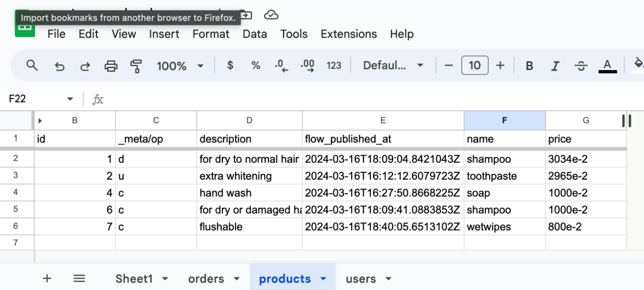644x290 pixels.
Task: Toggle italic formatting
Action: click(555, 66)
